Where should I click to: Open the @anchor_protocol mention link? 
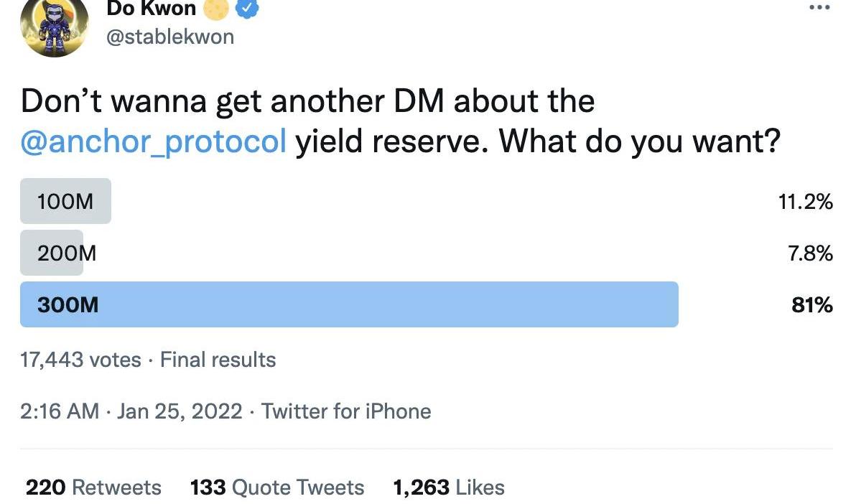pos(154,141)
